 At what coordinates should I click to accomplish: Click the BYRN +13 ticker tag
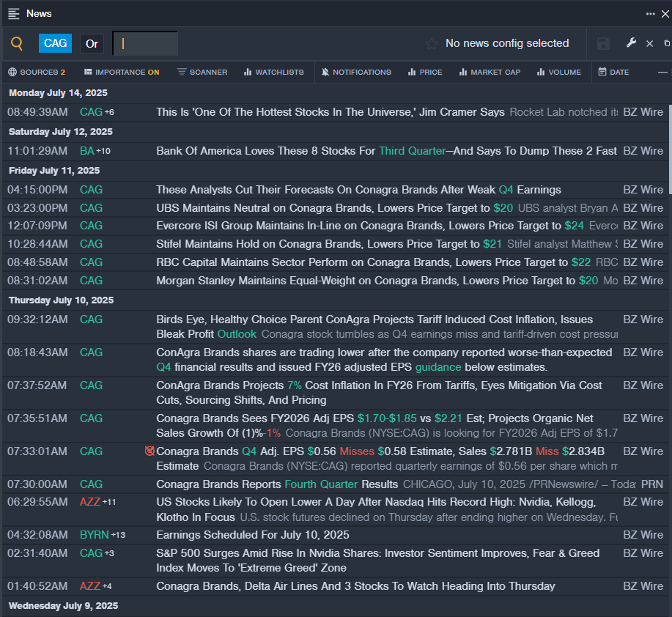pos(103,535)
